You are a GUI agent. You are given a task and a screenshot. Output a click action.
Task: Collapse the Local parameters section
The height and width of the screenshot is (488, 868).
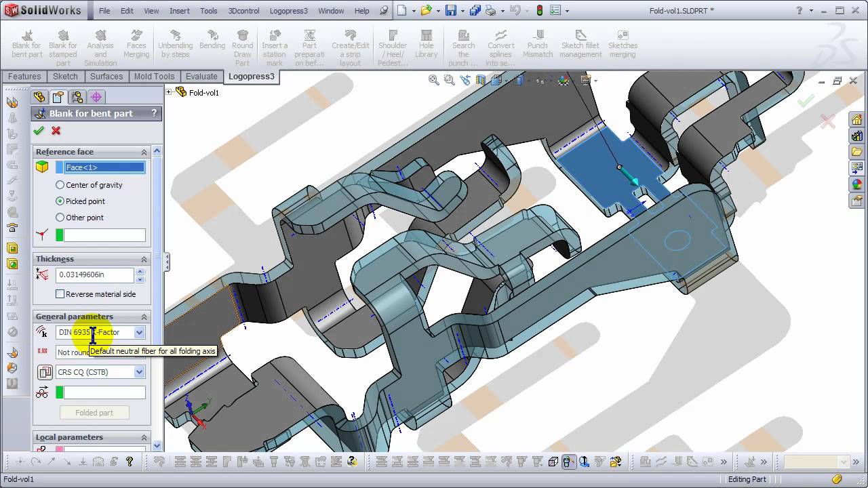tap(144, 437)
